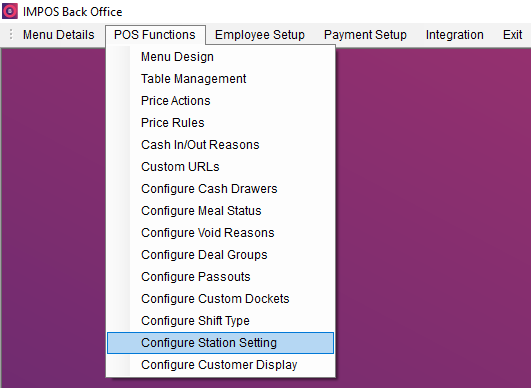Open the Employee Setup menu
Viewport: 531px width, 388px height.
260,35
